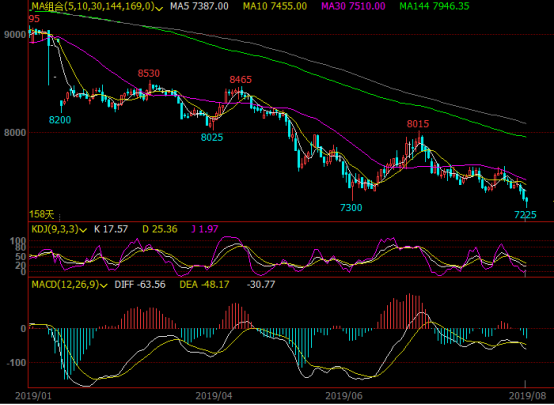554x405 pixels.
Task: Click the MA5 7387.00 legend label
Action: 199,6
